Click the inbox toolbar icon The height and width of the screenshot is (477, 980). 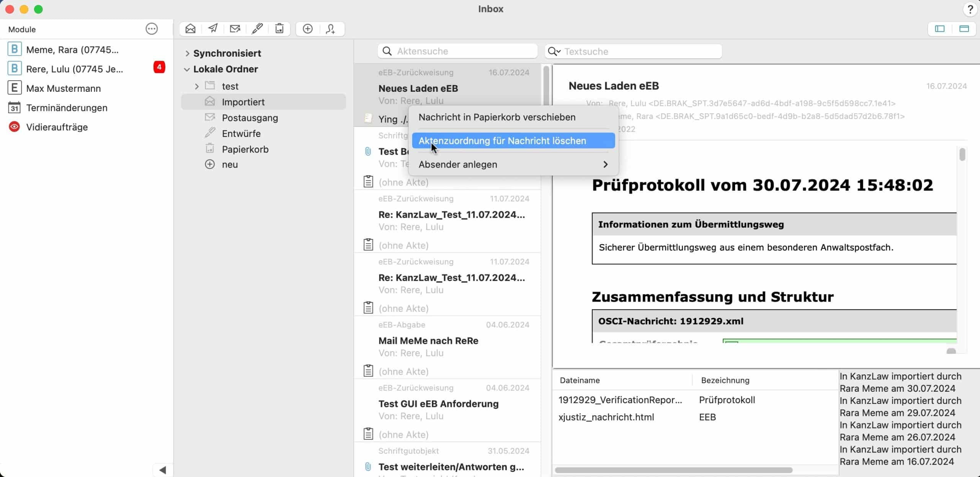pos(190,29)
